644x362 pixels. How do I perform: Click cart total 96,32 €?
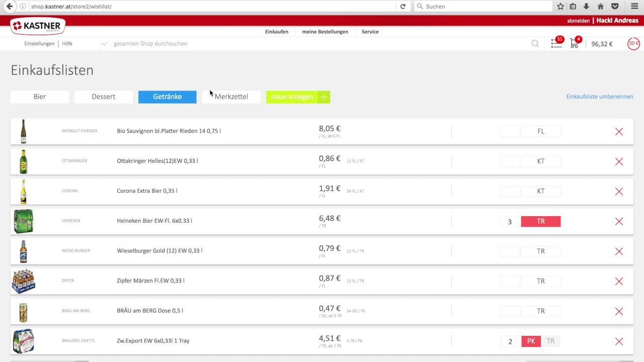pos(602,44)
